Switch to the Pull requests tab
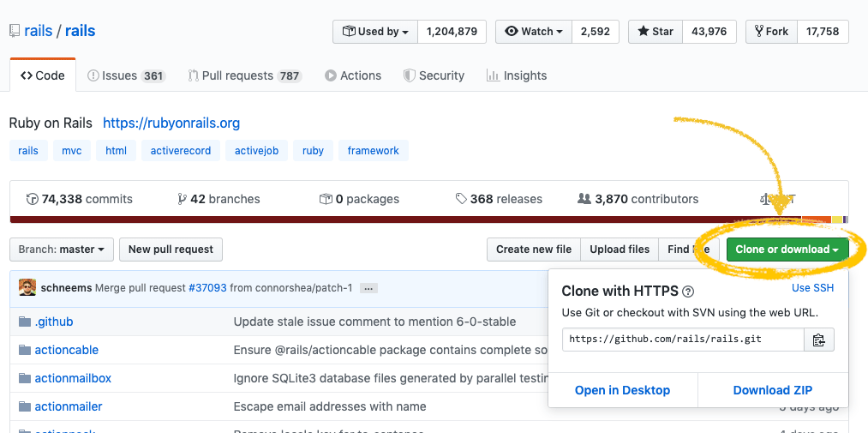Screen dimensions: 868x433 (x=244, y=75)
